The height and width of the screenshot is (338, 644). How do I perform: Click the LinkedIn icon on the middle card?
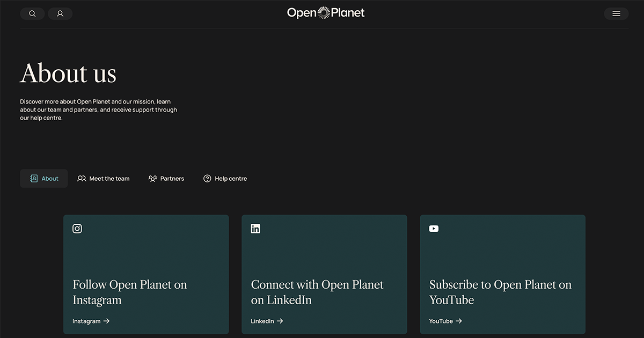[255, 228]
